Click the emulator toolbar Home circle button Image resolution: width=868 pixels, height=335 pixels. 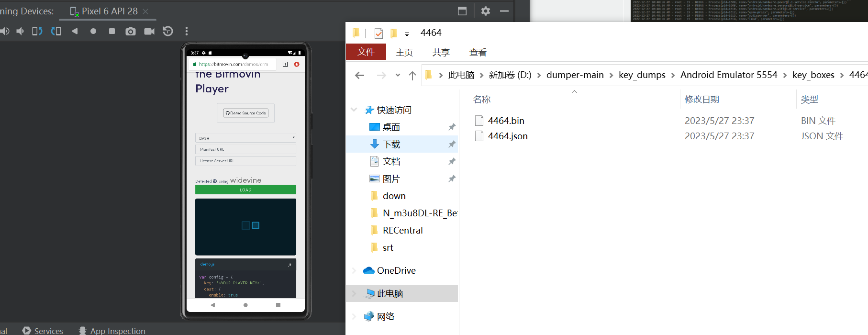(93, 31)
